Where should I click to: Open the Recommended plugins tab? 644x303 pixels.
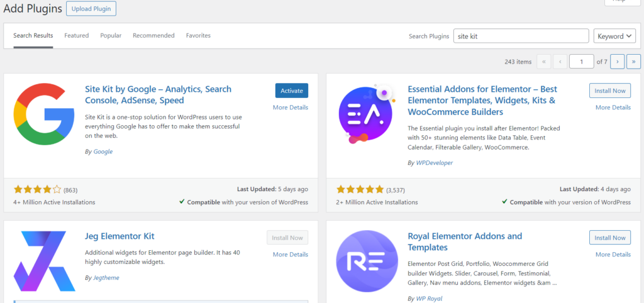click(153, 36)
